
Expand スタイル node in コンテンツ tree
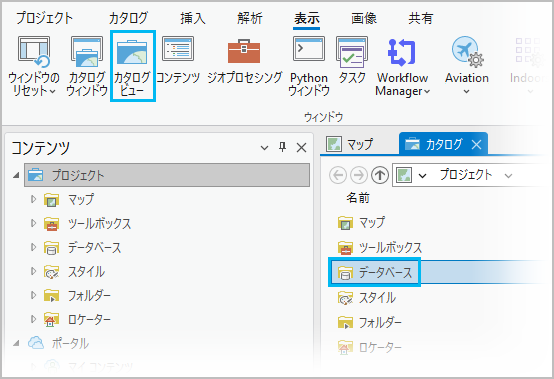[34, 271]
